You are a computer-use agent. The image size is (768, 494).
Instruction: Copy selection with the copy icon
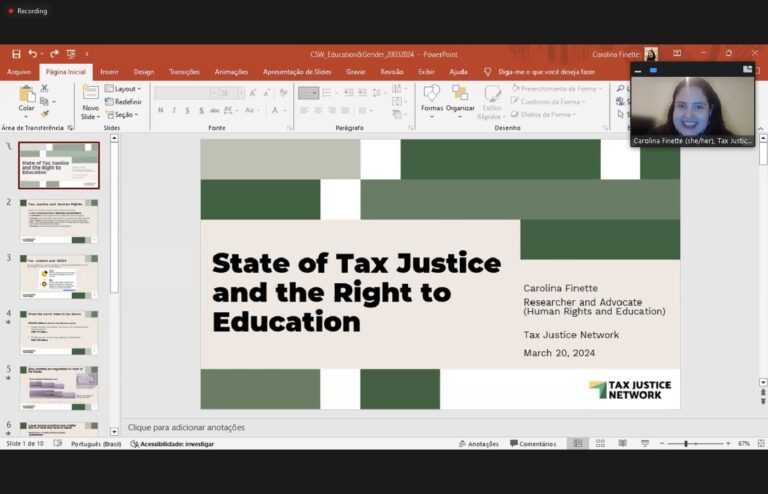(x=44, y=101)
